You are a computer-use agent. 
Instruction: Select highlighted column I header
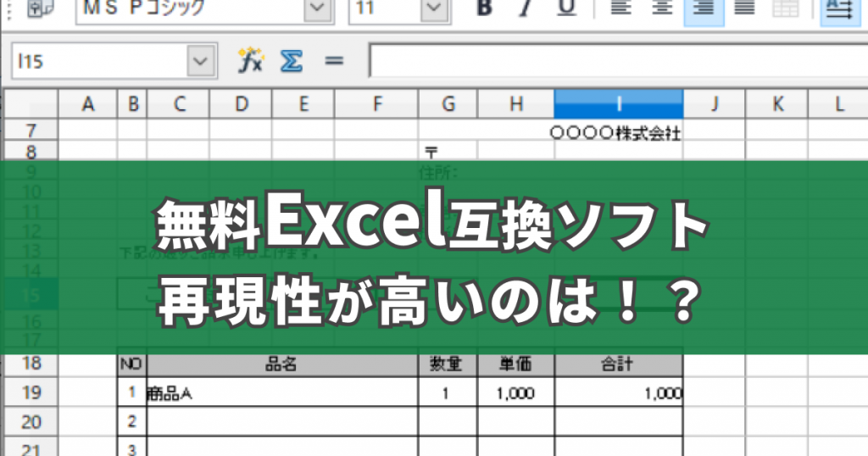coord(619,104)
